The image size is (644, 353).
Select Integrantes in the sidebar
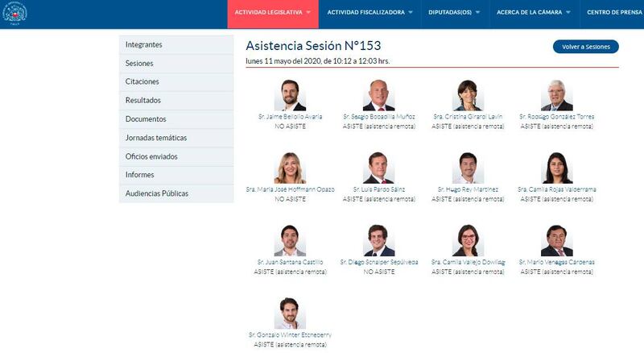click(x=176, y=44)
